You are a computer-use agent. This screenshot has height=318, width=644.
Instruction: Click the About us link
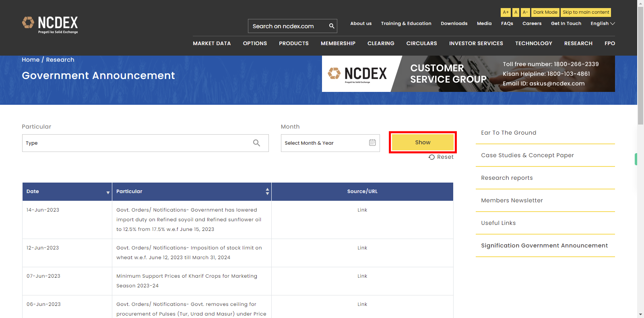tap(361, 23)
